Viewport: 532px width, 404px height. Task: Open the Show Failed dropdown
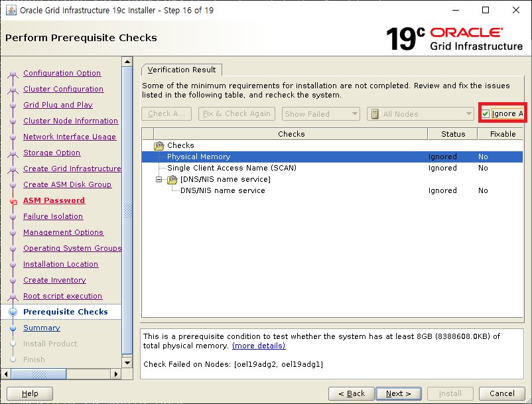(x=320, y=113)
